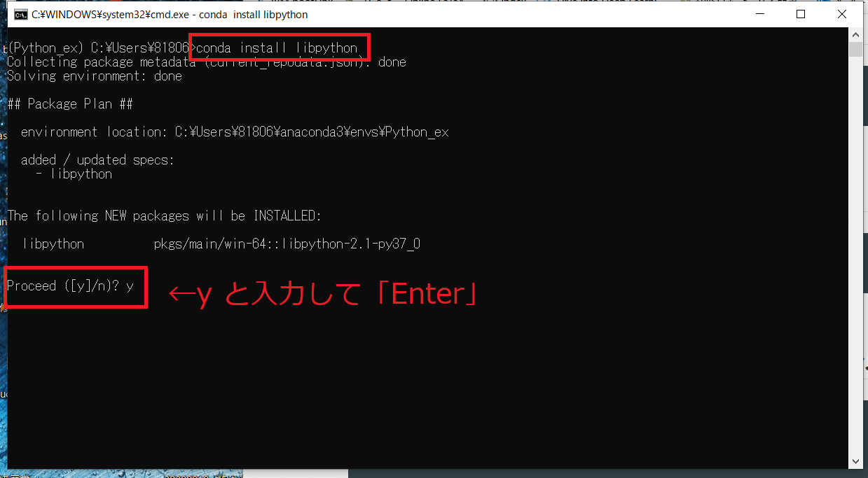Click the line 'Solving environment: done'

pyautogui.click(x=95, y=76)
